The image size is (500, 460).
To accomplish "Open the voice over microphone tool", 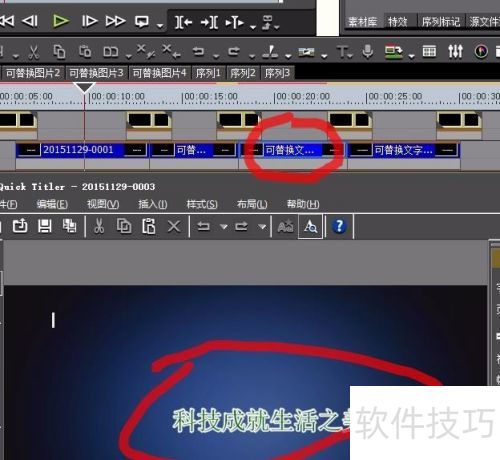I will pos(368,52).
